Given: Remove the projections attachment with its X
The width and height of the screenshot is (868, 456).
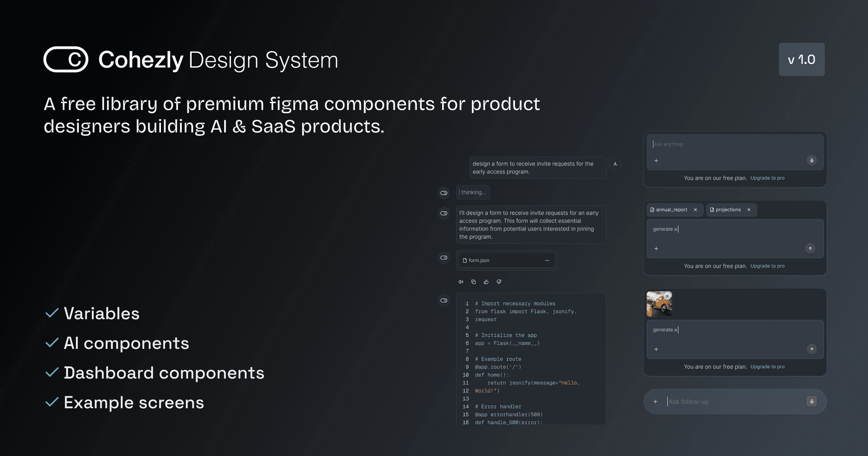Looking at the screenshot, I should (749, 209).
